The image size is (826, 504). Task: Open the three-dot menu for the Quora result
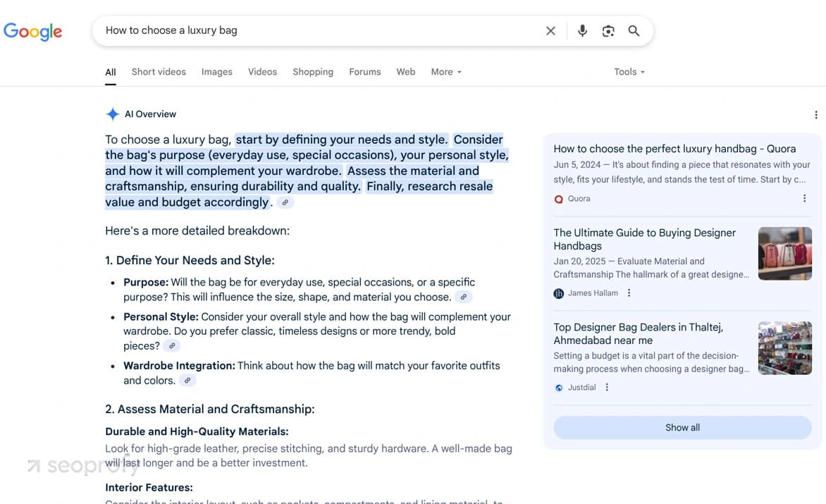tap(804, 199)
